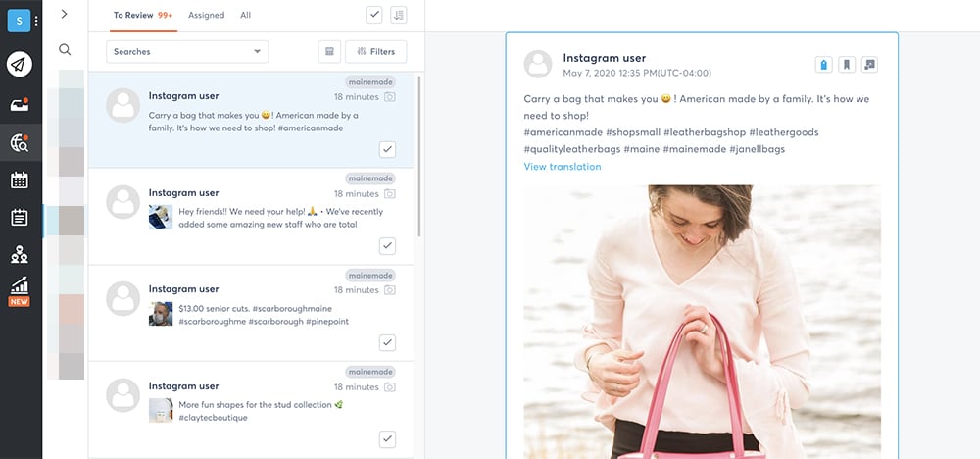The image size is (980, 459).
Task: Click the Instagram camera icon on 'Hey friends' post
Action: pos(389,194)
